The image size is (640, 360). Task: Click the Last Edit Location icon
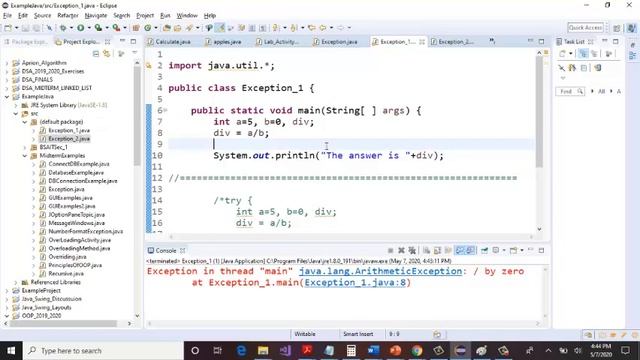(312, 28)
